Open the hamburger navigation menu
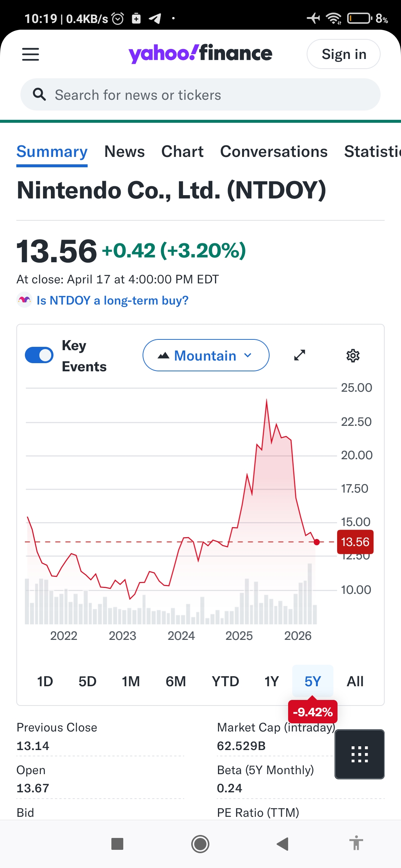The width and height of the screenshot is (401, 868). click(x=30, y=54)
